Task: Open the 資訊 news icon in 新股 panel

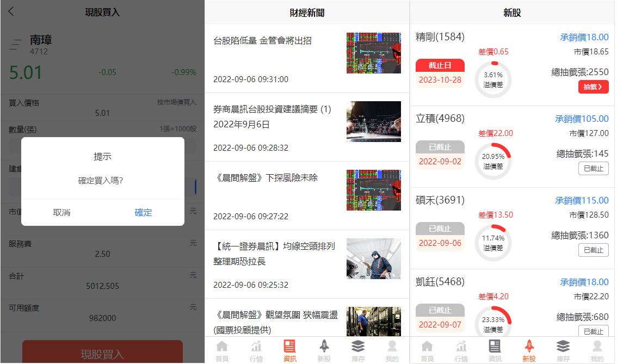Action: [495, 351]
